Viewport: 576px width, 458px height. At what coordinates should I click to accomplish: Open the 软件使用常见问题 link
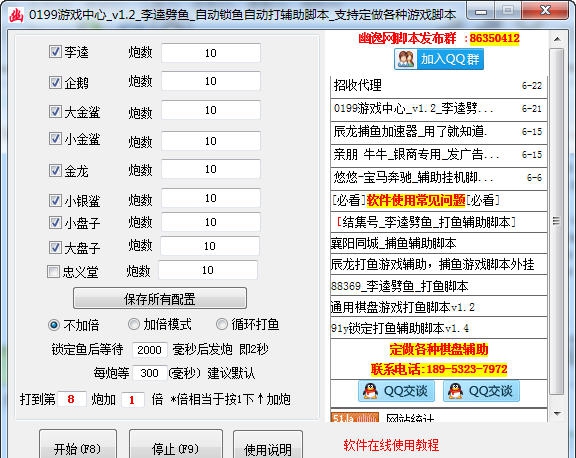click(x=416, y=201)
